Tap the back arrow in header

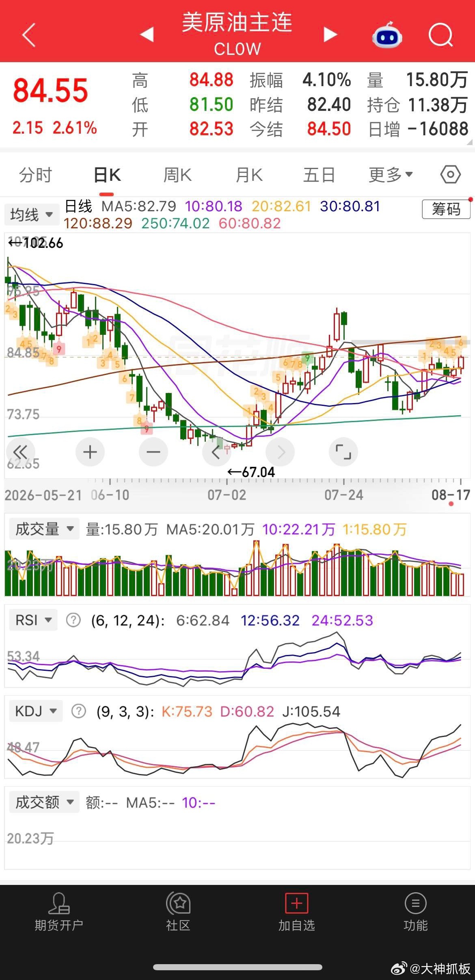(29, 35)
